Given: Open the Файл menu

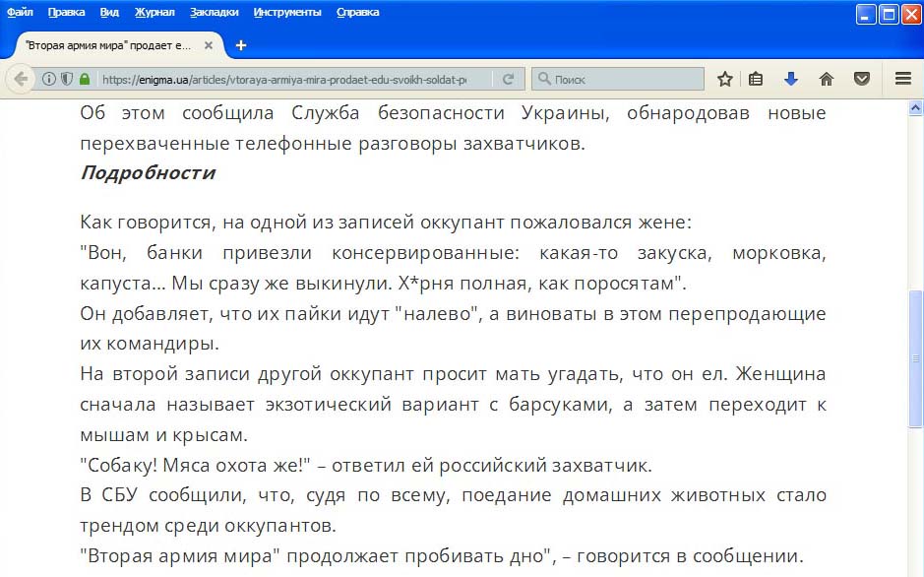Looking at the screenshot, I should [x=20, y=12].
